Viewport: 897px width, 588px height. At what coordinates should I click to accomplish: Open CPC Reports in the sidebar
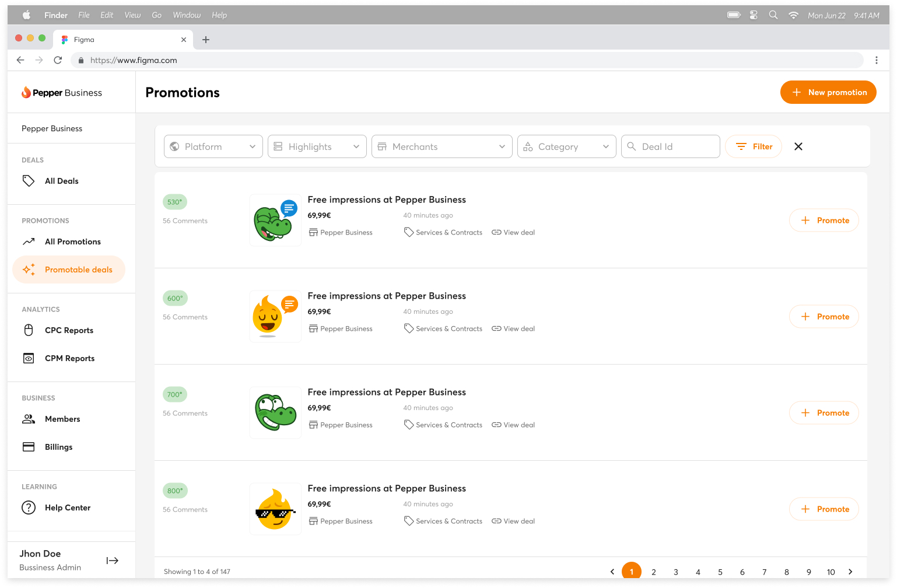69,330
